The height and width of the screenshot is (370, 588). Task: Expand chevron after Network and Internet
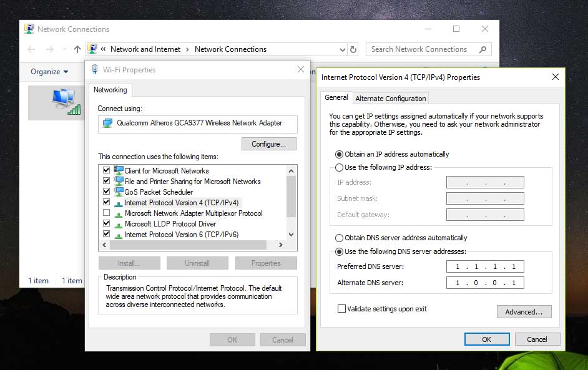(187, 49)
